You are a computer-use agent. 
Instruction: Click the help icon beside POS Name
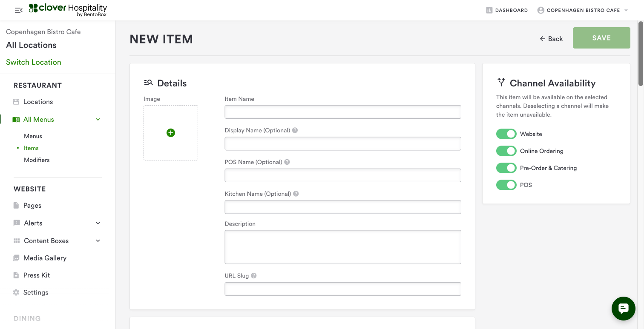click(287, 162)
